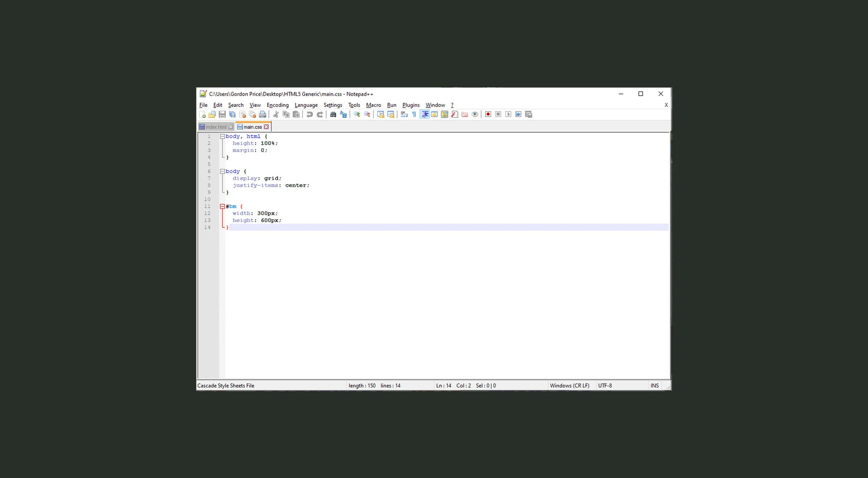This screenshot has height=478, width=868.
Task: Click the Undo toolbar icon
Action: click(310, 114)
